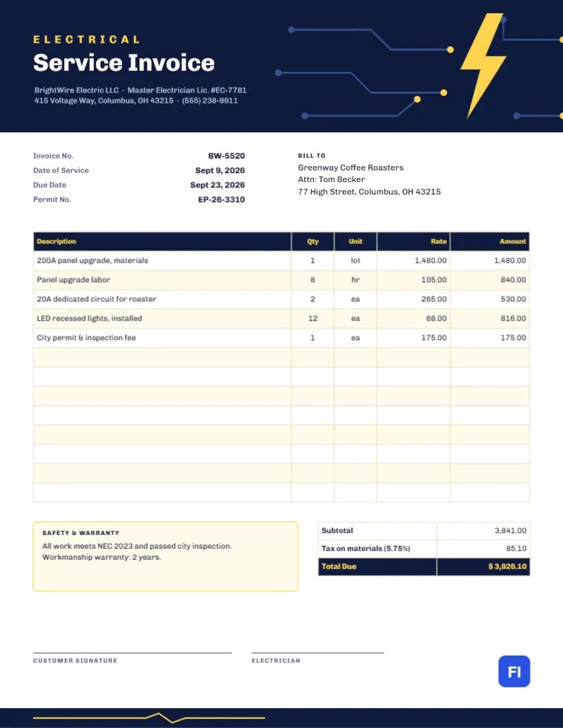This screenshot has width=563, height=728.
Task: Click Panel upgrade labor description
Action: [x=73, y=280]
